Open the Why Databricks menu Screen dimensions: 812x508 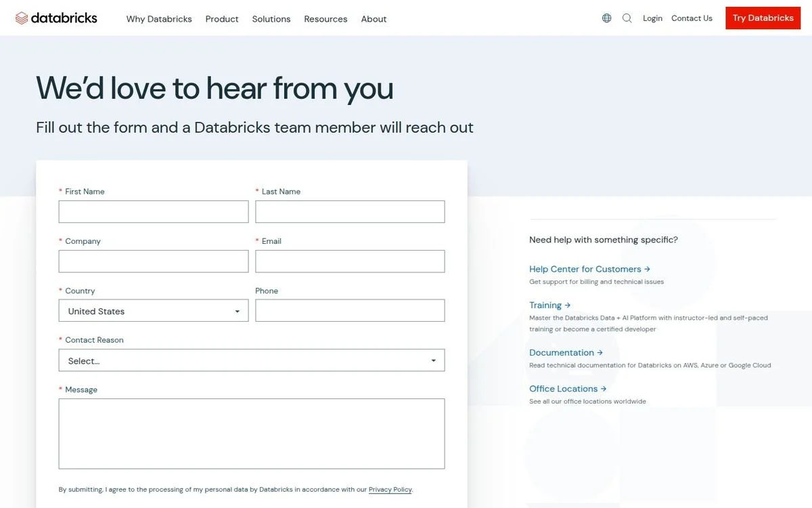(x=159, y=19)
